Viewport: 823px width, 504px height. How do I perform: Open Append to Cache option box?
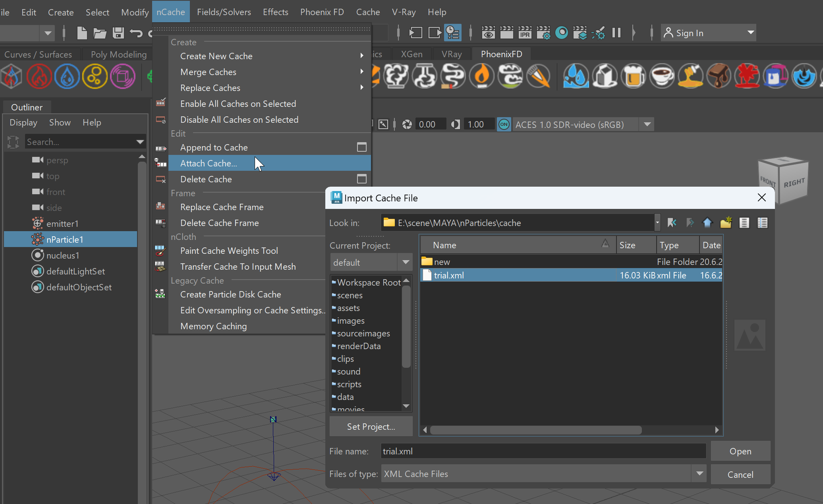tap(361, 147)
